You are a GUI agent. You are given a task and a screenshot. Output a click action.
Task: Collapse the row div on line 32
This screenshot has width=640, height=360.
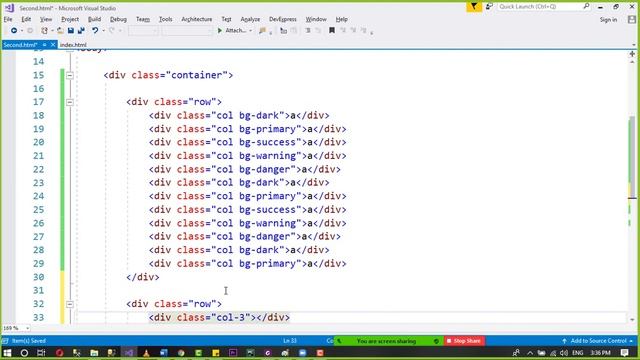(70, 304)
